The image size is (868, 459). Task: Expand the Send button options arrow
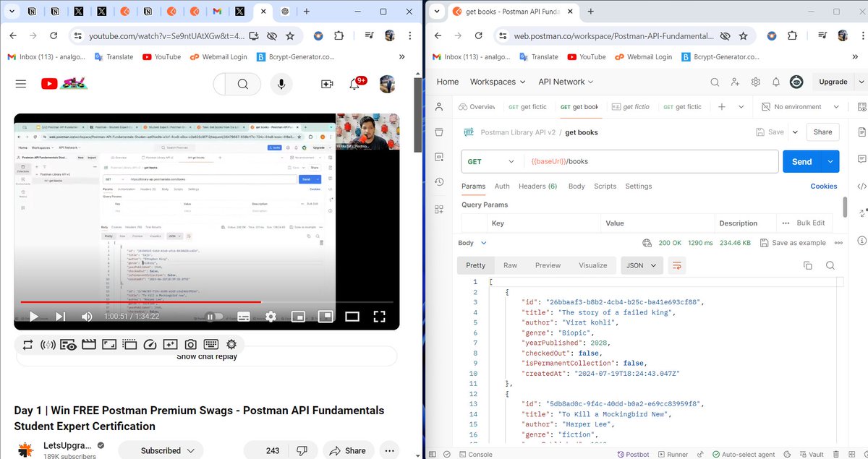830,162
